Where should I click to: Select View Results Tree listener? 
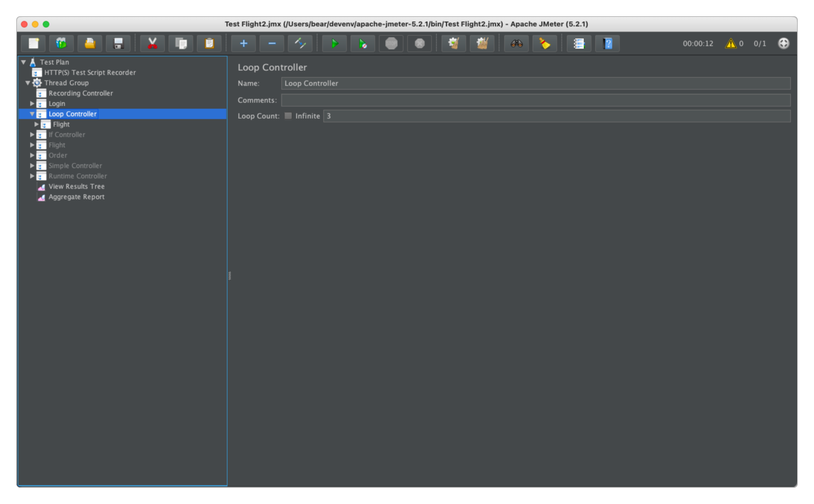[x=76, y=186]
